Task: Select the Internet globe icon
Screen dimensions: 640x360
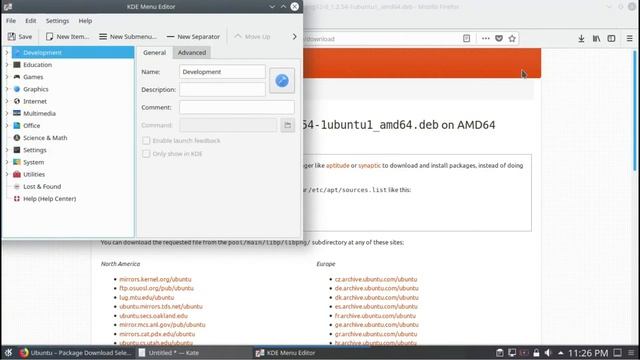Action: coord(17,101)
